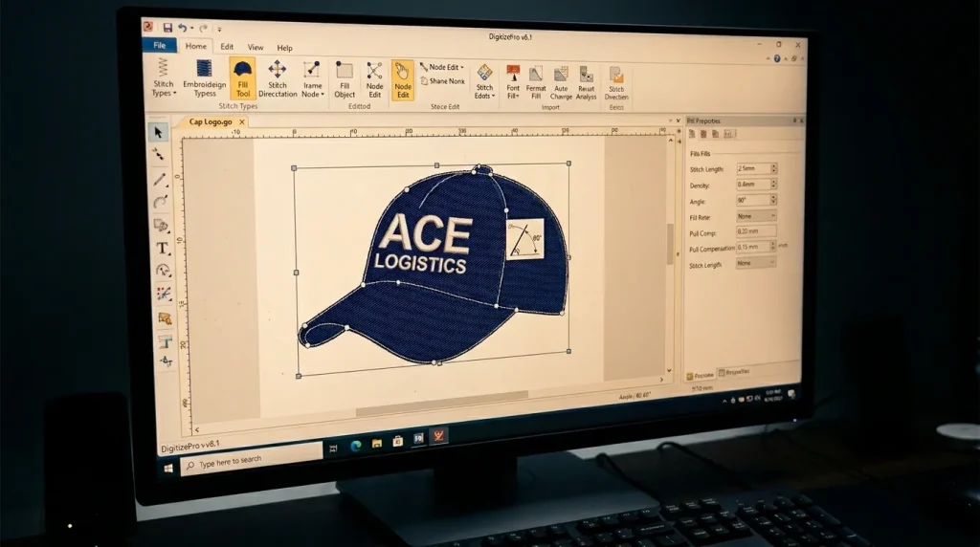The height and width of the screenshot is (547, 980).
Task: Close the Cap Logo.go tab
Action: (242, 121)
